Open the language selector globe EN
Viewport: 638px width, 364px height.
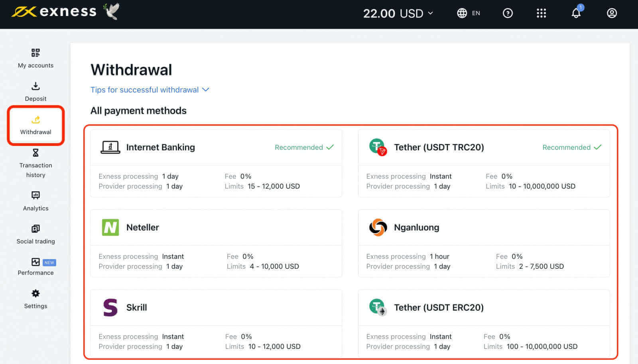(469, 13)
